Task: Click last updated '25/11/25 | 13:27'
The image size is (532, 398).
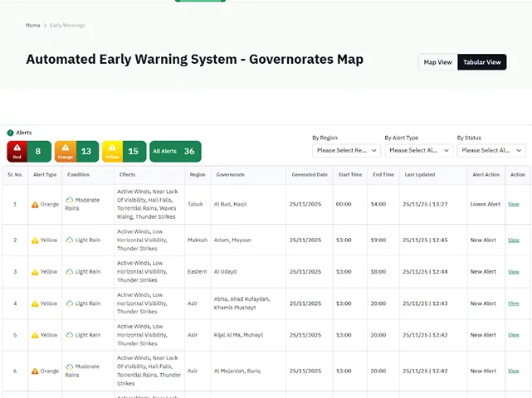Action: (x=425, y=204)
